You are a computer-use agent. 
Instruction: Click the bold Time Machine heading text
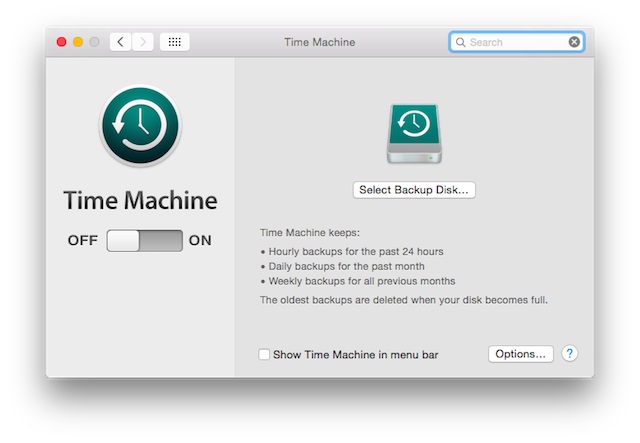pyautogui.click(x=140, y=200)
